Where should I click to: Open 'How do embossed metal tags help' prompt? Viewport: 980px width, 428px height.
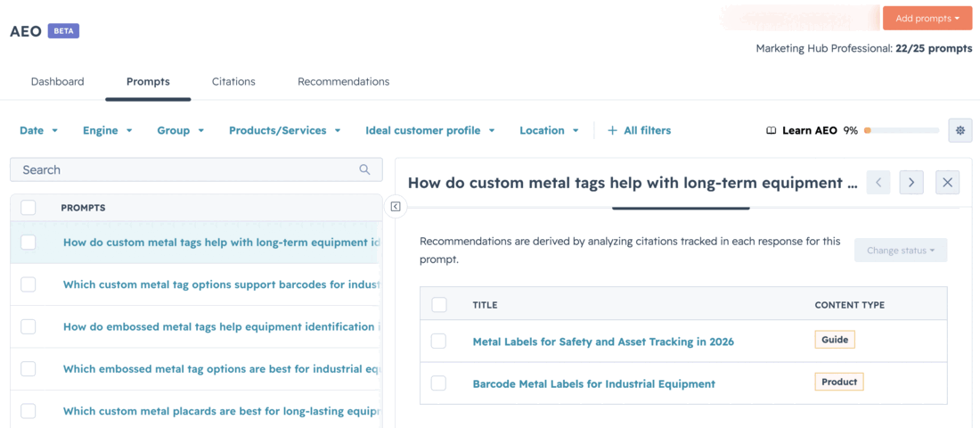222,326
